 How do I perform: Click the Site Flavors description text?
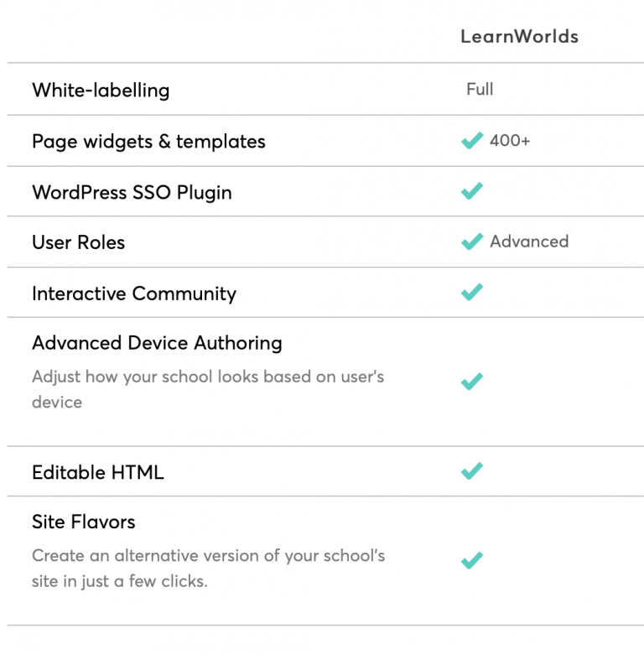[x=209, y=568]
